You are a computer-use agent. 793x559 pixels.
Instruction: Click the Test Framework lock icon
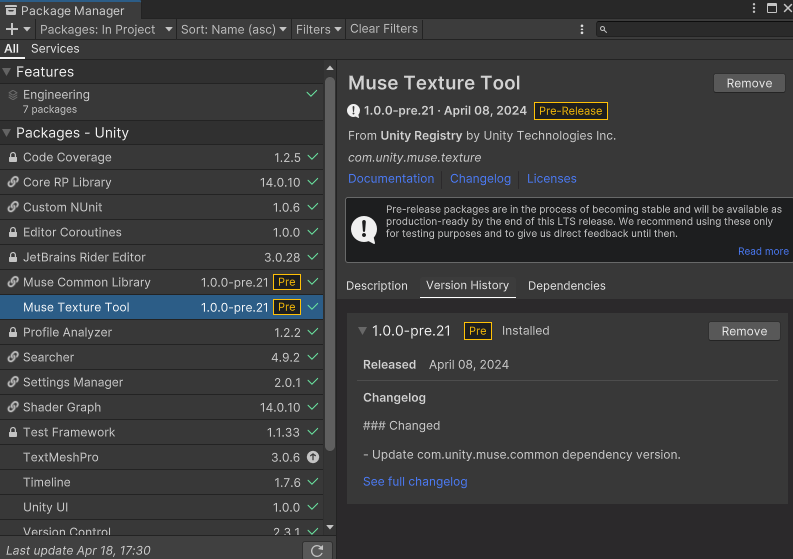13,433
